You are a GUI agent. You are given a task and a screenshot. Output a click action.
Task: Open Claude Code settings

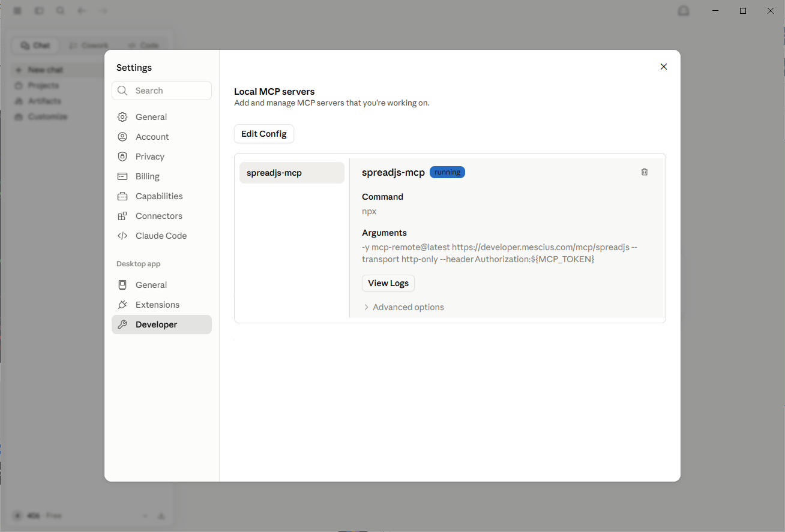pos(161,236)
